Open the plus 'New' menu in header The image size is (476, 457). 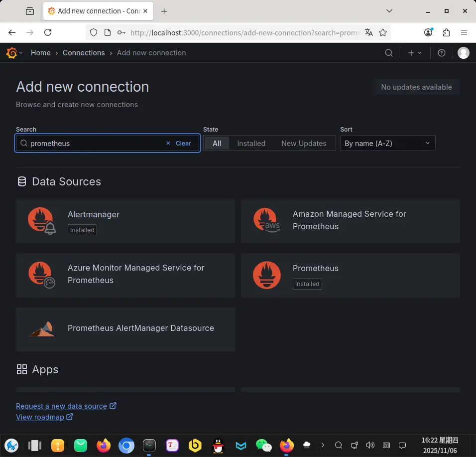[x=415, y=53]
